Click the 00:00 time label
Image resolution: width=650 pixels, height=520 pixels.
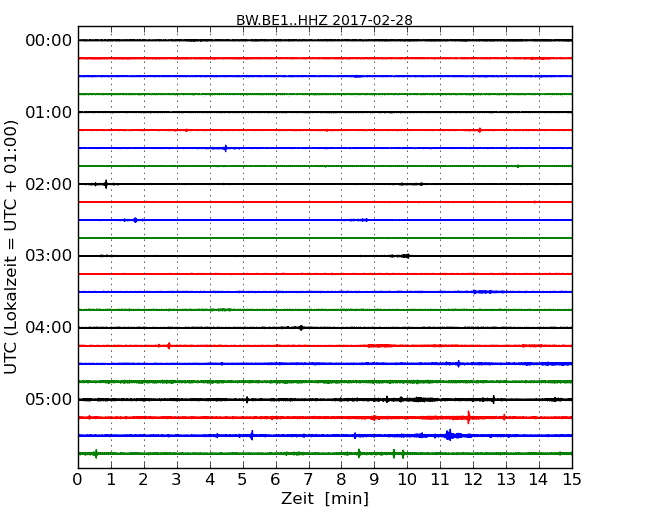click(49, 41)
